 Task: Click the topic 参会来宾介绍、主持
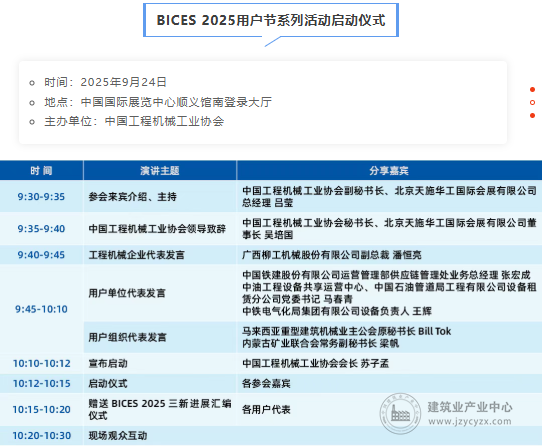[133, 197]
